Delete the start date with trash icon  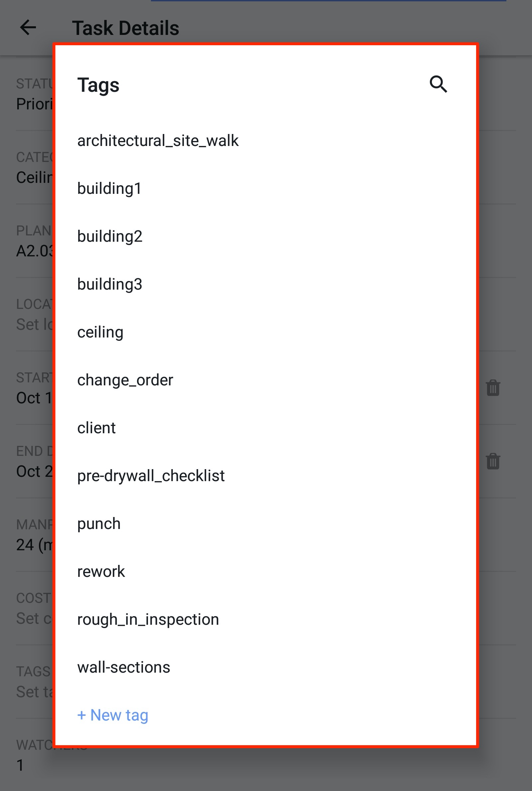tap(492, 388)
